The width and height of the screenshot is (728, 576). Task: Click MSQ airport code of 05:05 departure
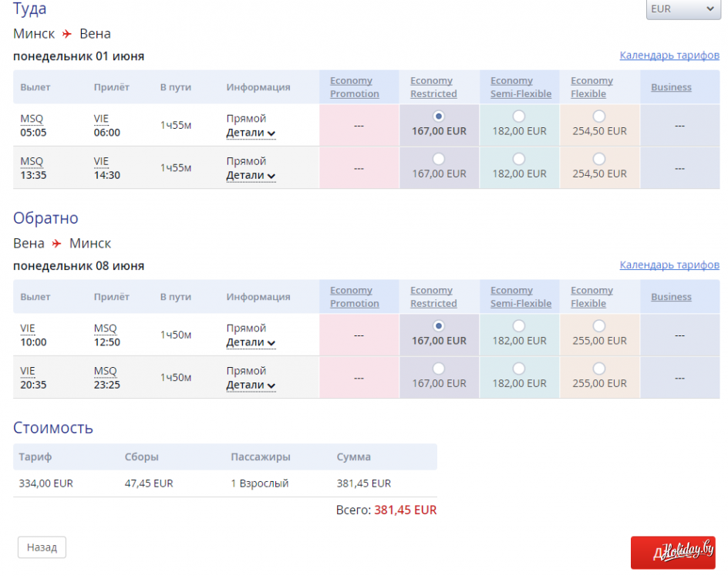(x=32, y=119)
